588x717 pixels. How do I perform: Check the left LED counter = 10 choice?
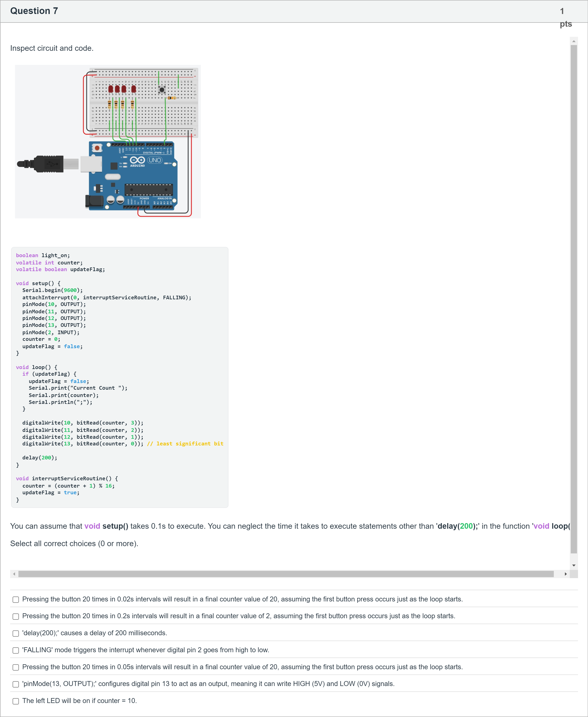click(15, 701)
